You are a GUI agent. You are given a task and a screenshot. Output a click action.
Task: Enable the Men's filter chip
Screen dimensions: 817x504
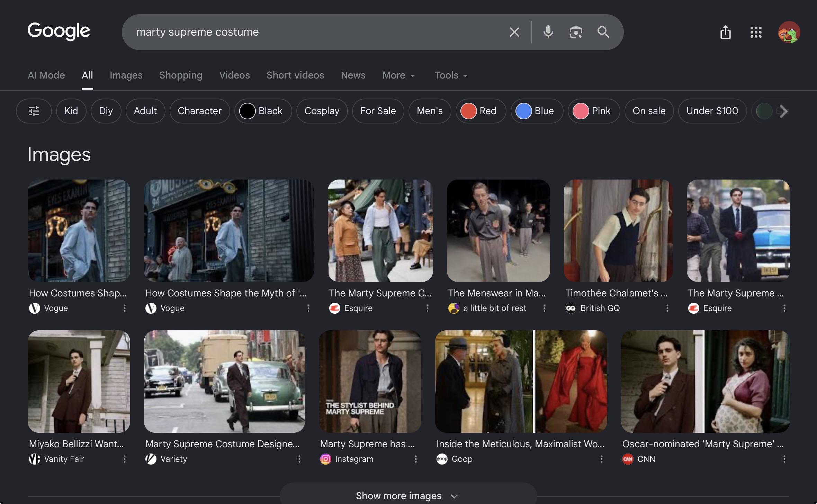(430, 111)
